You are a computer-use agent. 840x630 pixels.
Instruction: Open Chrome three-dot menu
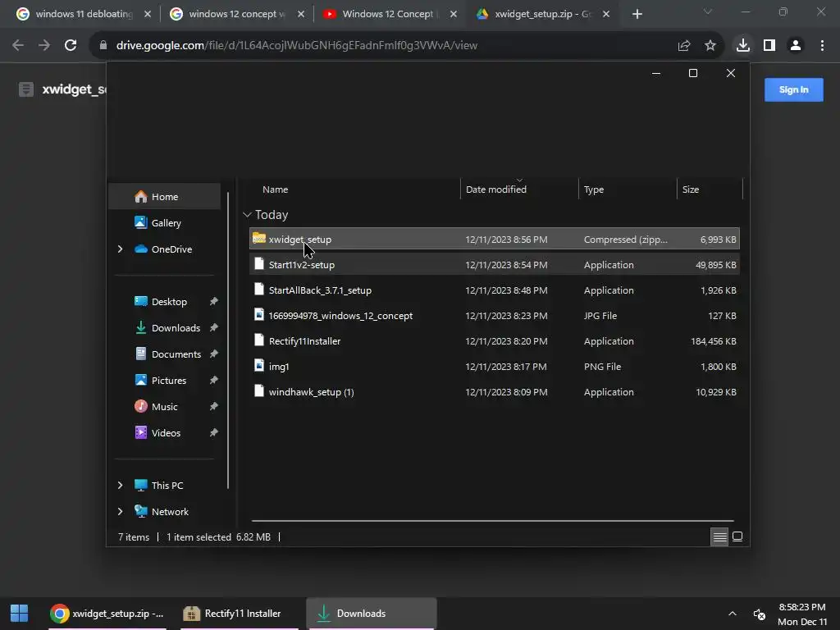pyautogui.click(x=822, y=46)
